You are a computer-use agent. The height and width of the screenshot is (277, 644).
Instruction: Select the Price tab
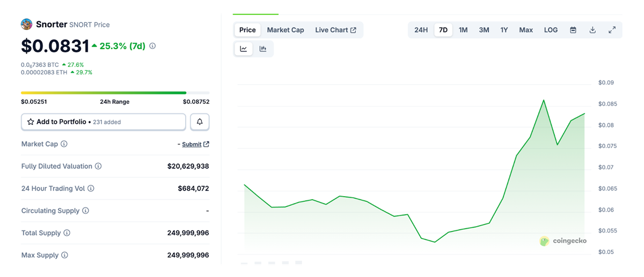point(247,30)
